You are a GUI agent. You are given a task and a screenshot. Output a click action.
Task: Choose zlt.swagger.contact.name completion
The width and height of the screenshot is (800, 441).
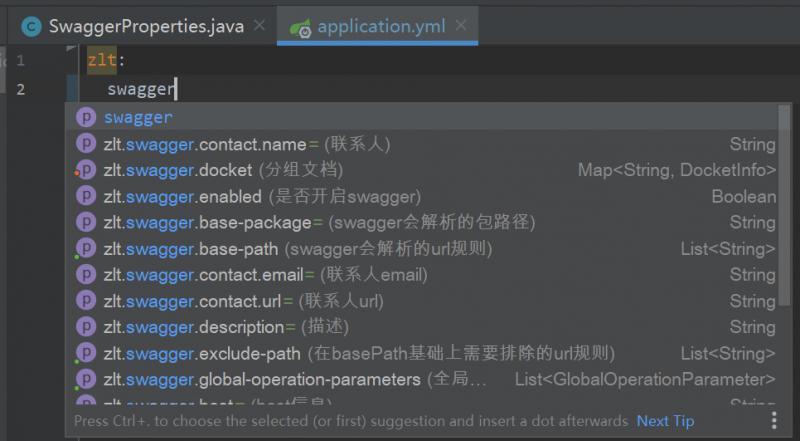pyautogui.click(x=246, y=144)
